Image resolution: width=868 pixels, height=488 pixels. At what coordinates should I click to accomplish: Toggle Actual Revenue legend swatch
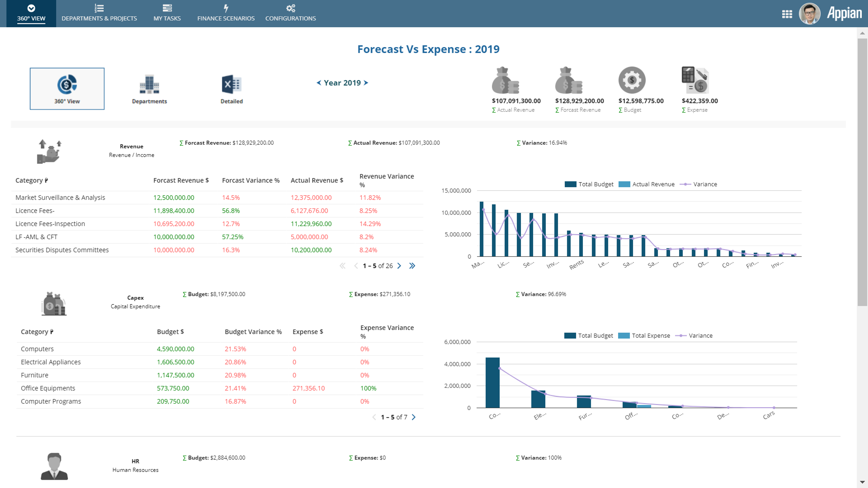tap(624, 185)
